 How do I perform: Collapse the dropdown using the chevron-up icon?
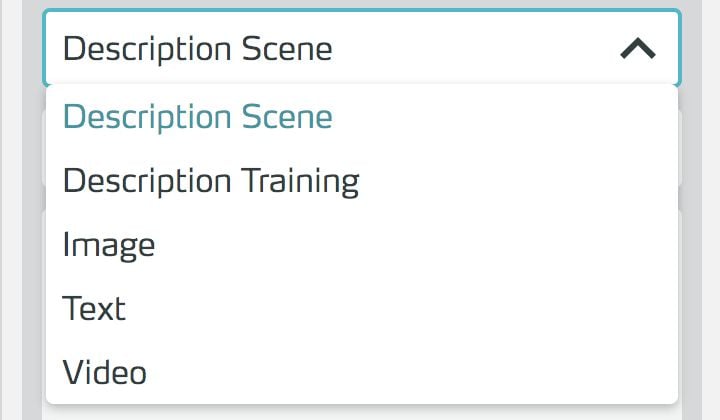637,48
